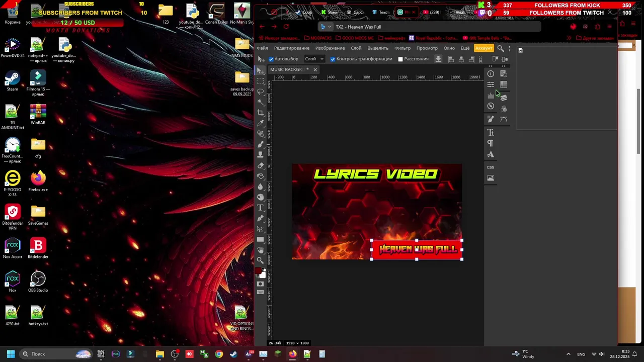The width and height of the screenshot is (644, 362).
Task: Open the Редактирование menu
Action: [x=292, y=48]
